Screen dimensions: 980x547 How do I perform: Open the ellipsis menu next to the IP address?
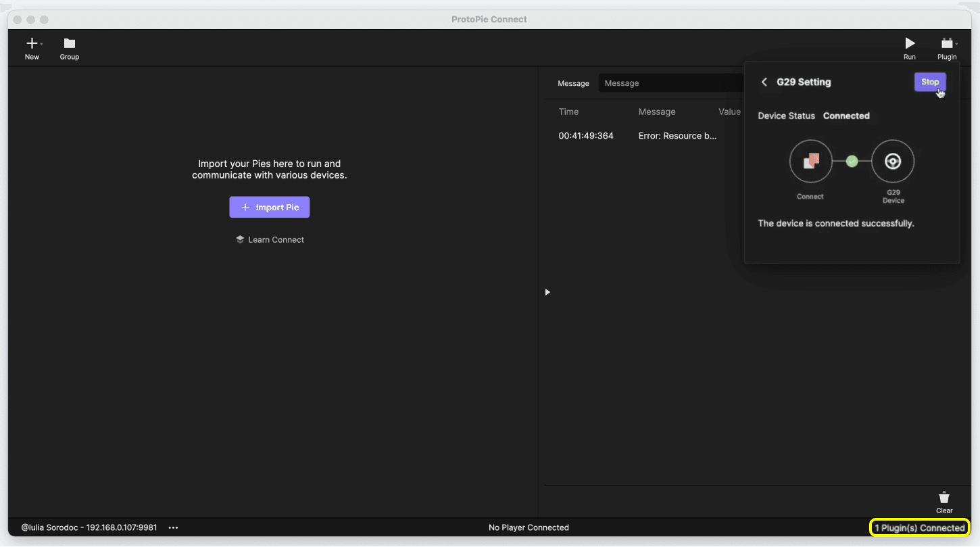tap(173, 527)
